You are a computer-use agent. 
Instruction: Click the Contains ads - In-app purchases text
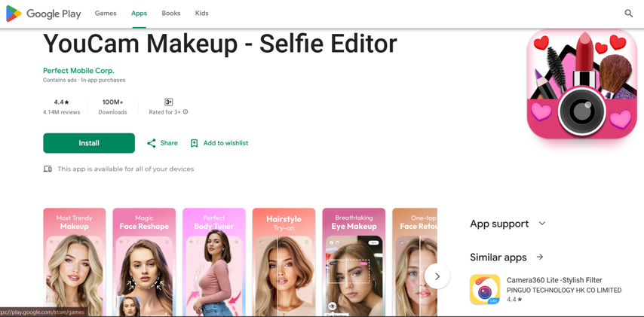(x=84, y=80)
